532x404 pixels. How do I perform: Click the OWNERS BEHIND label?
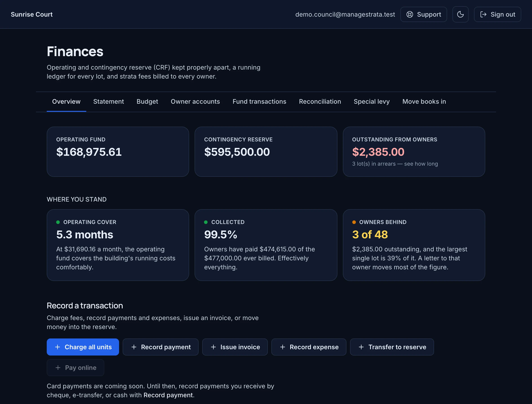(383, 222)
